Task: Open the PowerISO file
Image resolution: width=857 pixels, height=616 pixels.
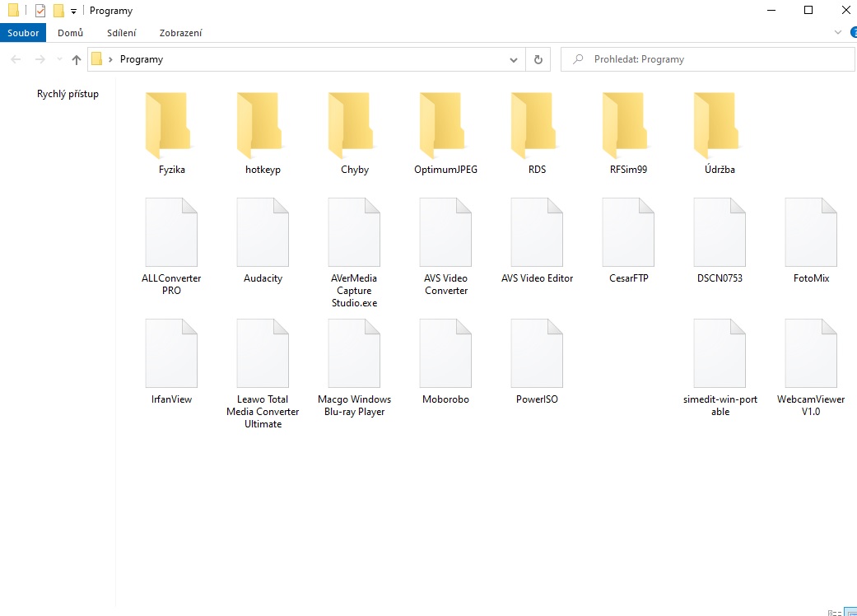Action: coord(537,353)
